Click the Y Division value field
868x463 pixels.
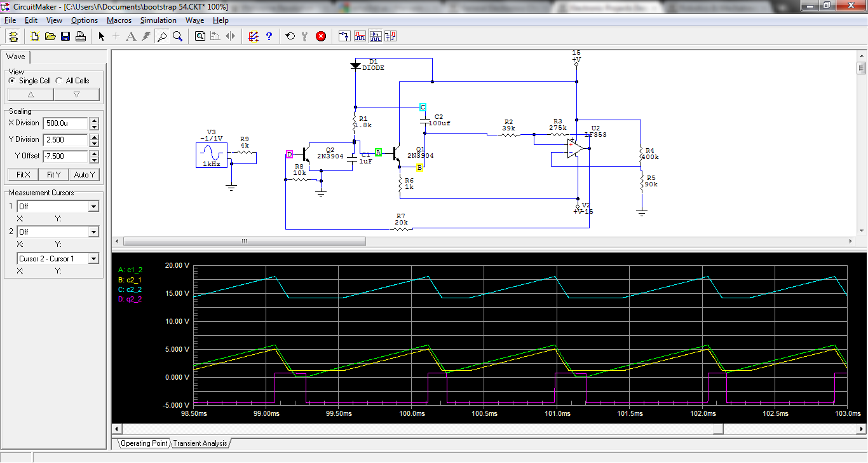coord(65,140)
